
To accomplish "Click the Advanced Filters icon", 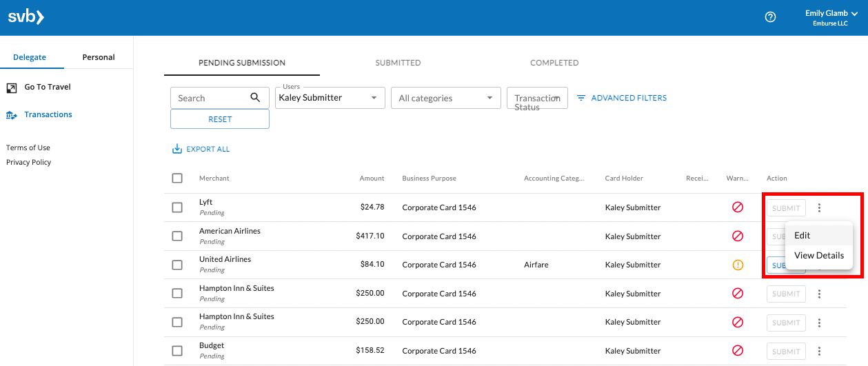I will pyautogui.click(x=581, y=98).
